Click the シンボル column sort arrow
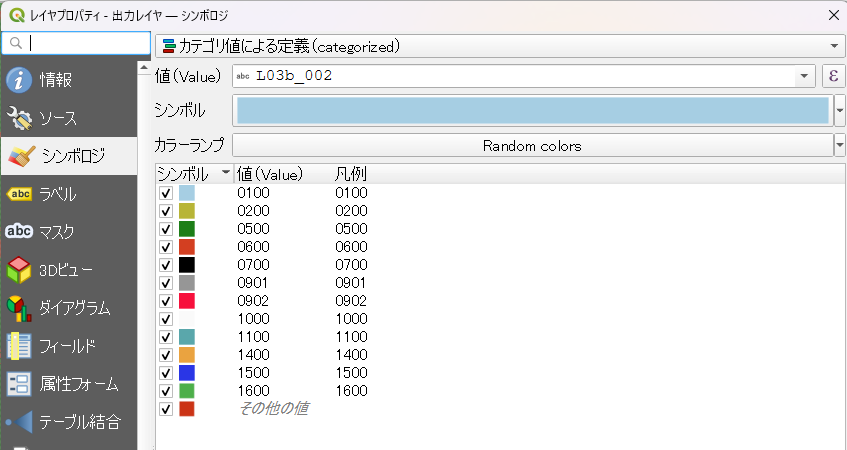This screenshot has height=450, width=847. coord(225,173)
